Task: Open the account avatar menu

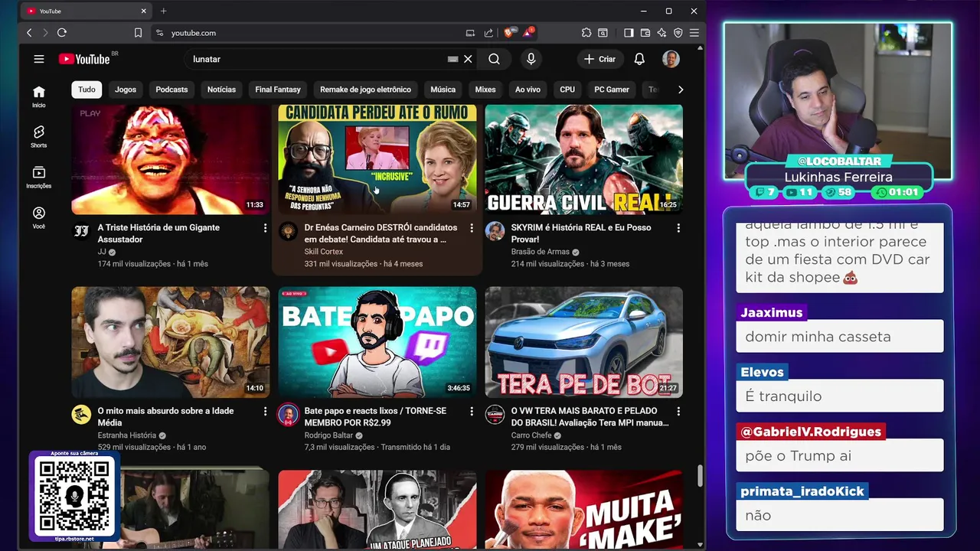Action: click(671, 59)
